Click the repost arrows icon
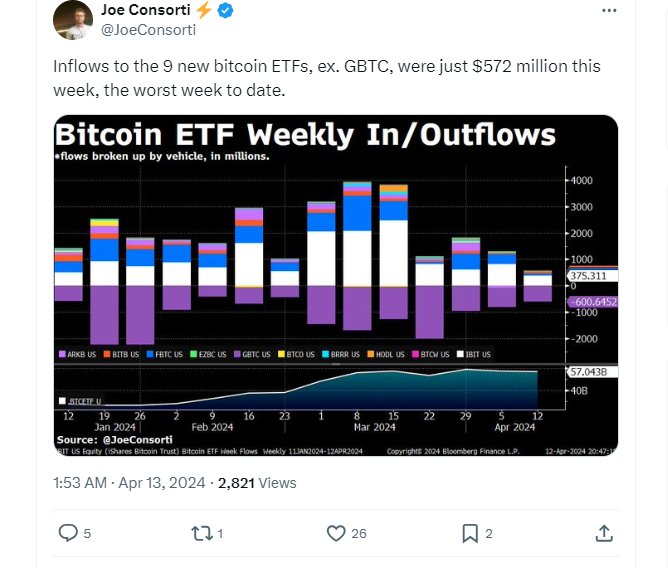 click(x=202, y=533)
